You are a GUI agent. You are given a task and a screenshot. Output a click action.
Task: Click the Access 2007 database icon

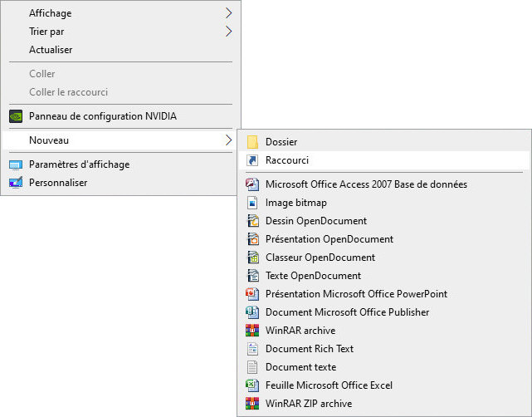pyautogui.click(x=252, y=184)
